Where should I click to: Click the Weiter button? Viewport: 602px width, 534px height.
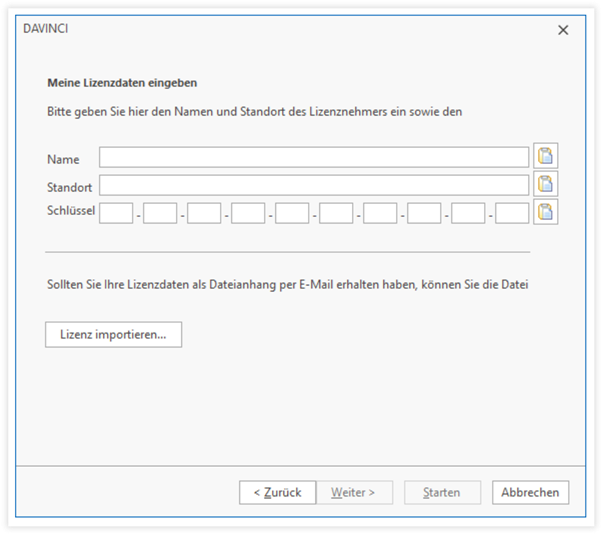click(x=354, y=493)
